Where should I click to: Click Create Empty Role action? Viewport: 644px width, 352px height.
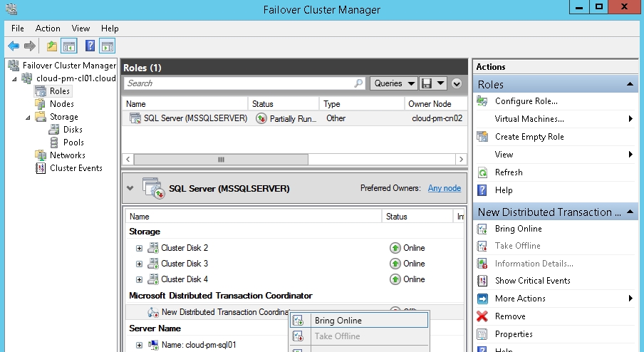[x=529, y=137]
